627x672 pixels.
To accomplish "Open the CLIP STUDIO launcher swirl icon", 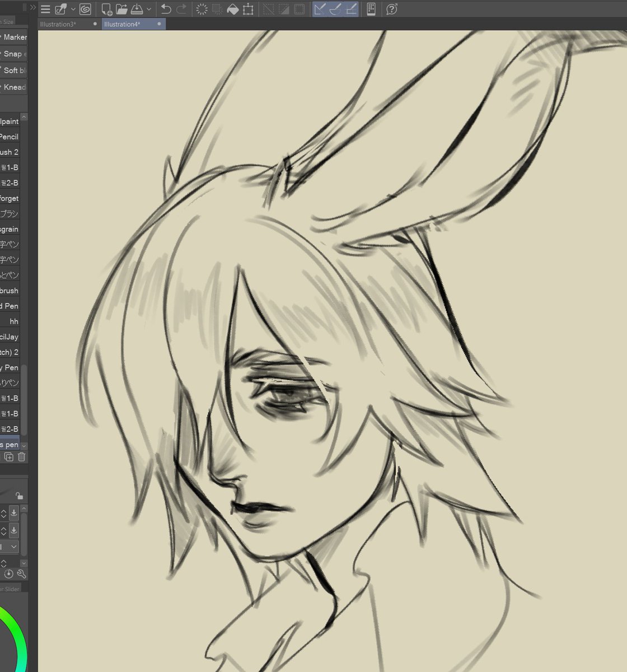I will pos(85,9).
